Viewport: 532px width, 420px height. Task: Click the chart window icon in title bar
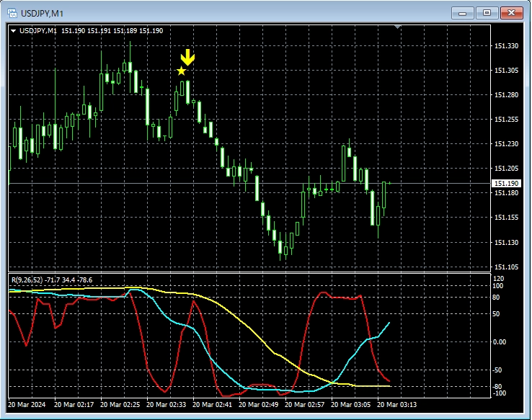(x=12, y=13)
